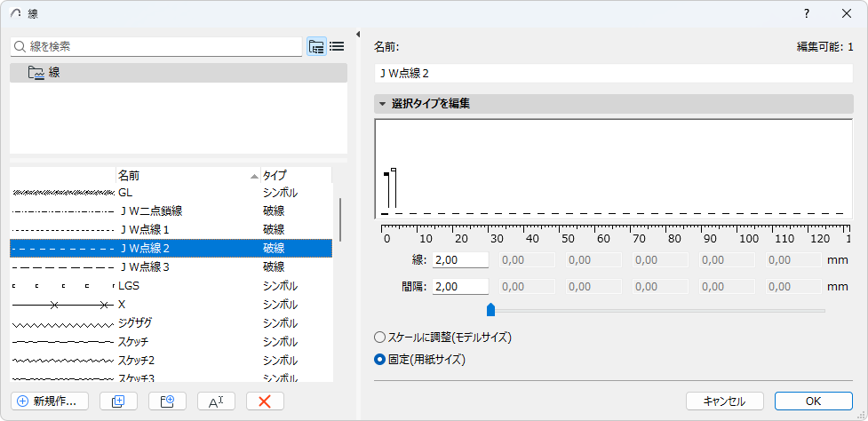Select the GL line row
The image size is (868, 421).
[171, 193]
